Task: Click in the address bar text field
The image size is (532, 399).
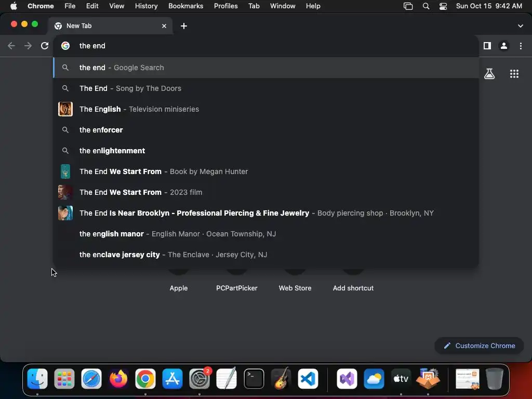Action: click(x=266, y=46)
